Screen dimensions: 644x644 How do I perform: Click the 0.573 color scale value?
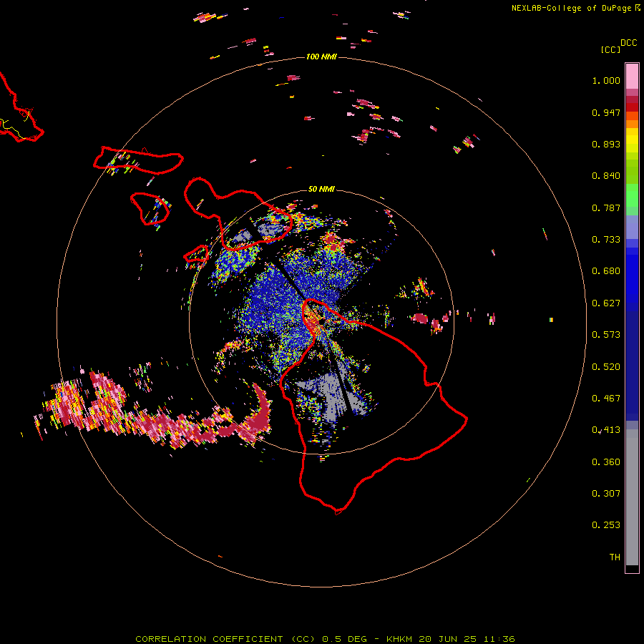606,335
